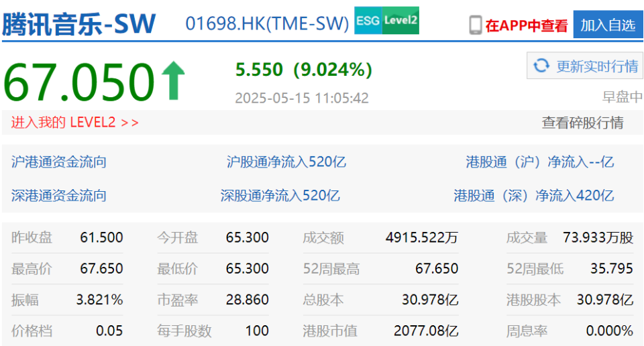Click the 早盘中 status text
This screenshot has height=346, width=644.
(623, 97)
